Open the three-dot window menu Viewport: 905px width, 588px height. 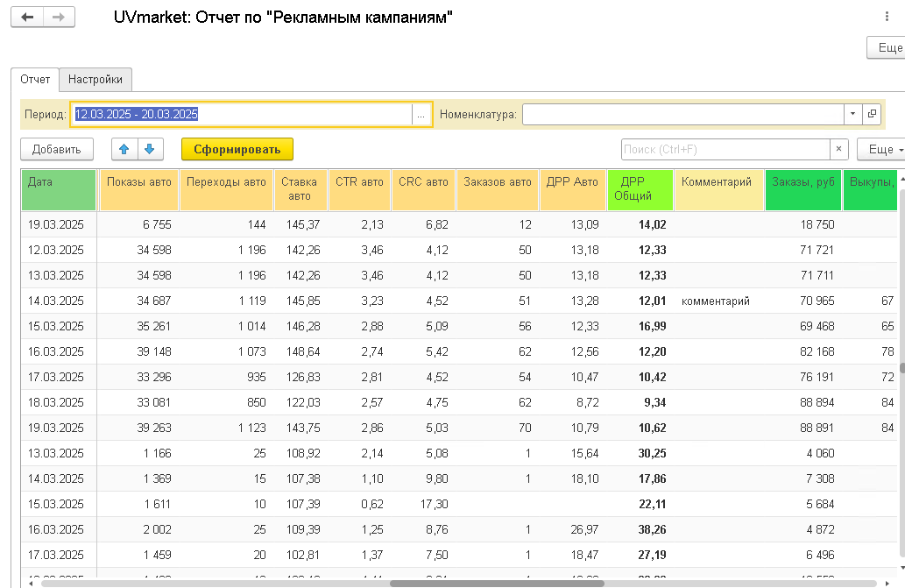pyautogui.click(x=887, y=17)
